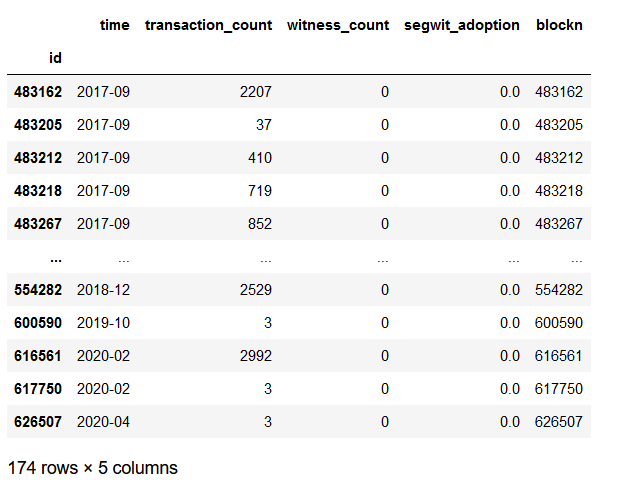The height and width of the screenshot is (491, 617).
Task: Select the 2992 transaction count cell
Action: (256, 356)
